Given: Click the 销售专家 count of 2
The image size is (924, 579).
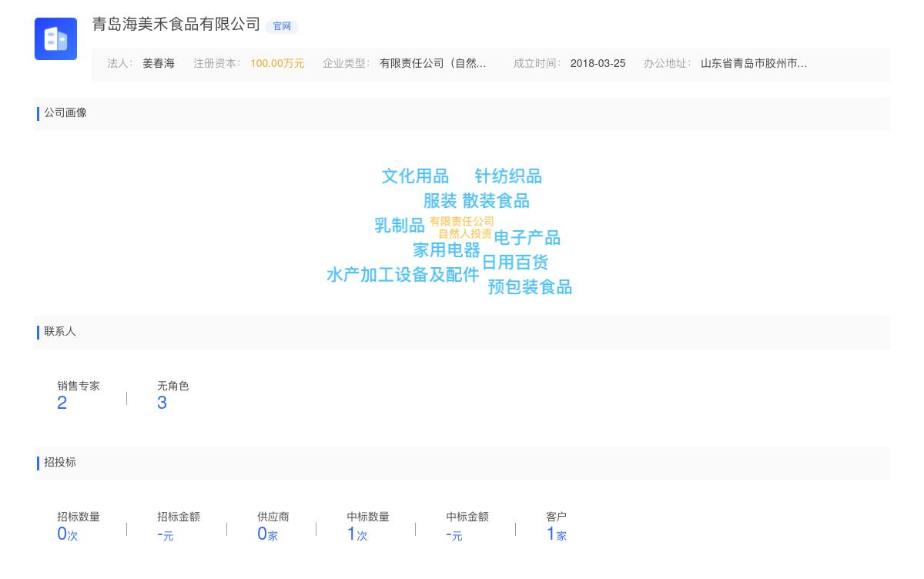Looking at the screenshot, I should coord(62,403).
